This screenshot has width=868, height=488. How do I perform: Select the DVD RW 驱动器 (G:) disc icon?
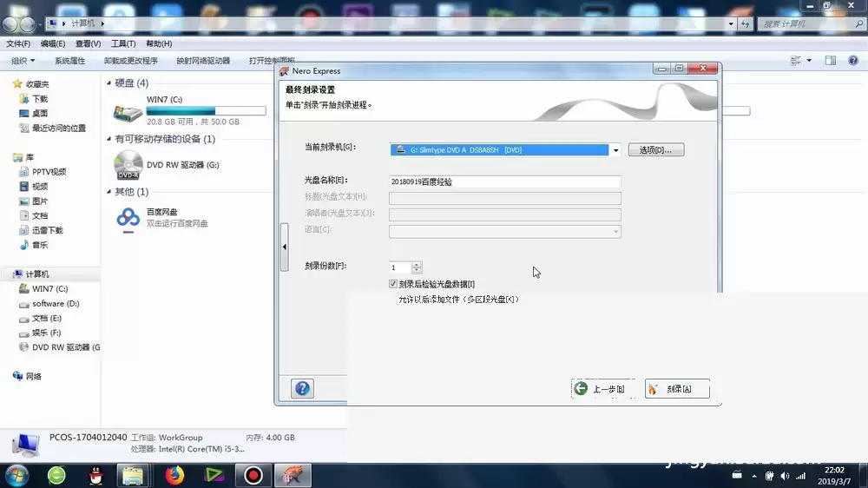click(x=128, y=164)
